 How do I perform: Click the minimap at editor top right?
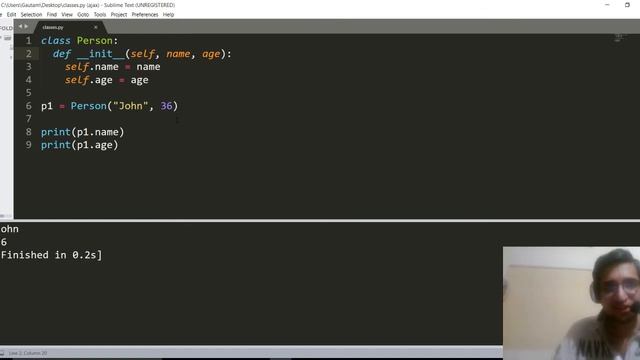618,38
